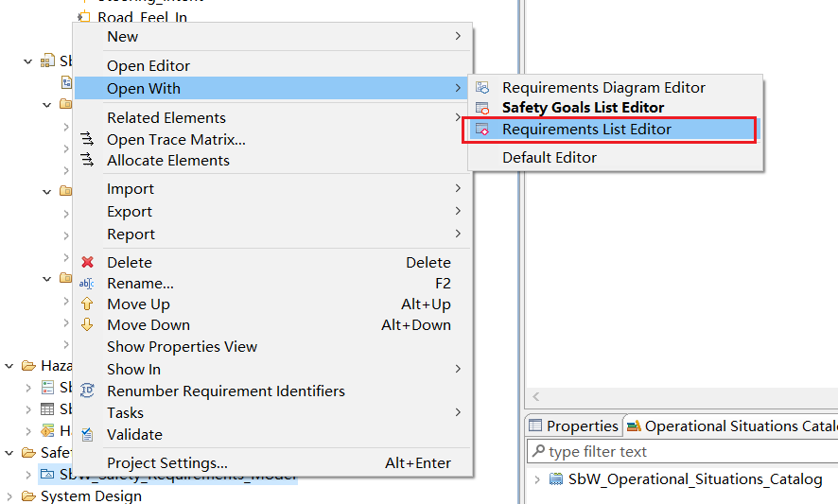
Task: Choose Default Editor in submenu
Action: coord(616,158)
